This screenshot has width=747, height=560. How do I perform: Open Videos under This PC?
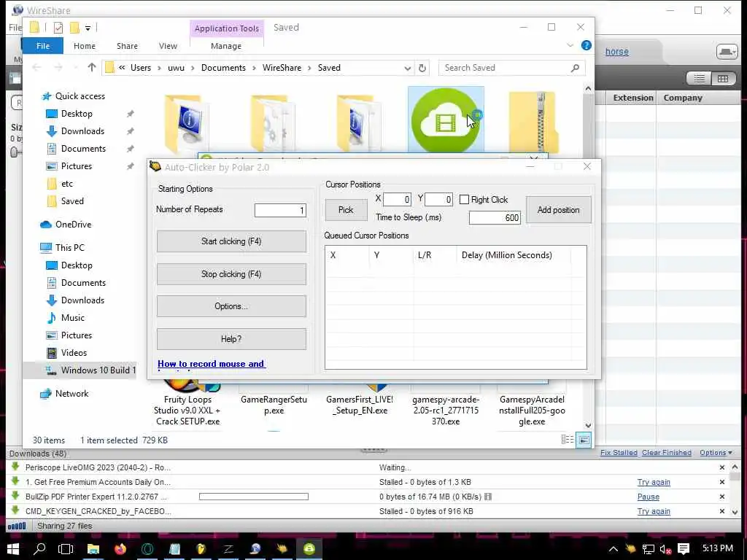click(x=74, y=354)
